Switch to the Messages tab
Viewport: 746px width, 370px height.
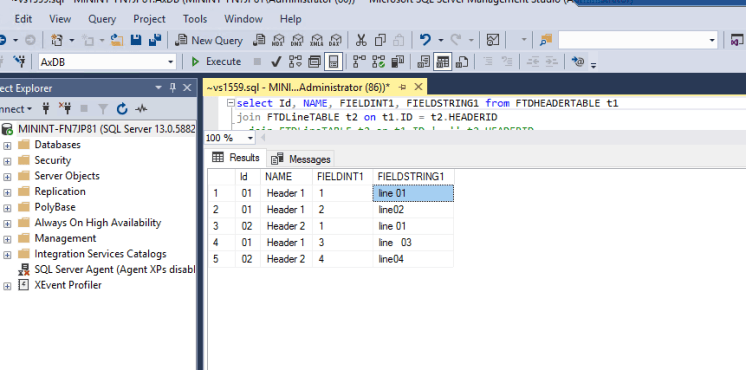[x=302, y=159]
